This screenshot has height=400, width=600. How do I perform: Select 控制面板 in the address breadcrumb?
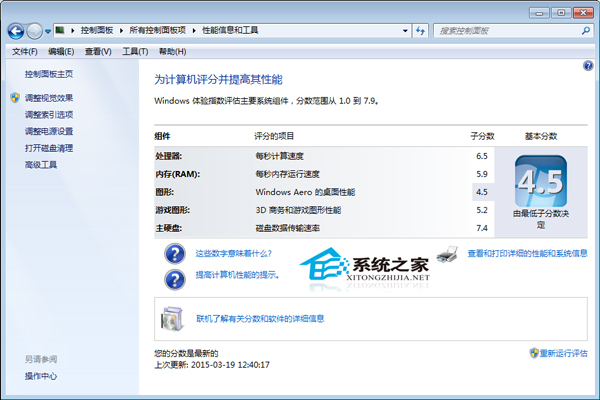[97, 30]
